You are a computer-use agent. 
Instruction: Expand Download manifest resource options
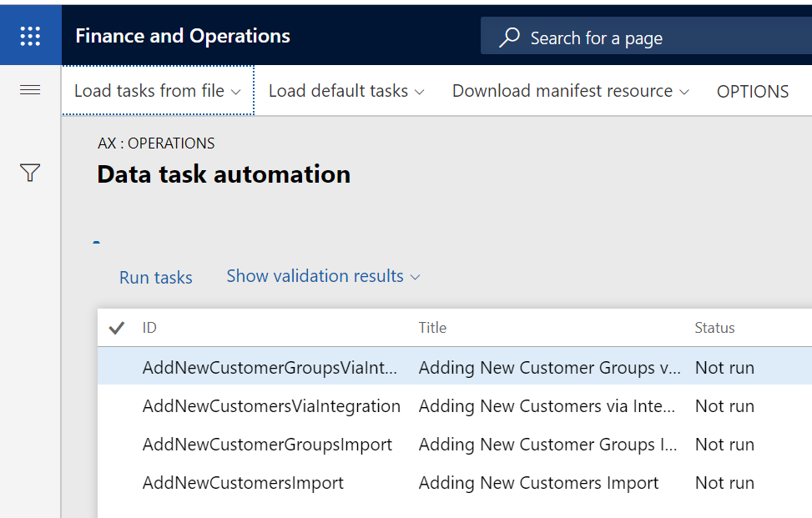click(x=686, y=91)
